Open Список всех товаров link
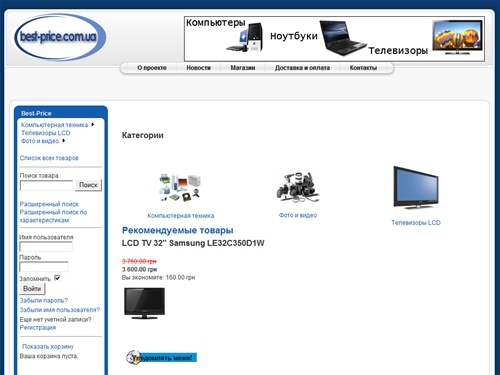The image size is (500, 375). (49, 158)
